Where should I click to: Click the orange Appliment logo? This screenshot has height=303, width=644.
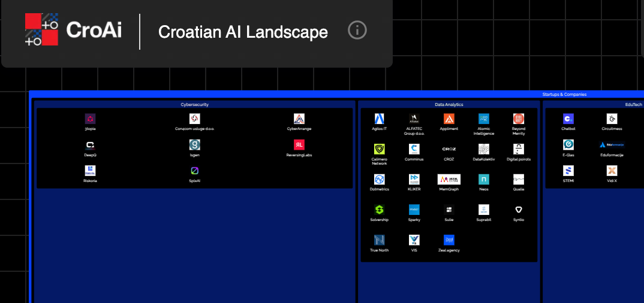coord(449,119)
